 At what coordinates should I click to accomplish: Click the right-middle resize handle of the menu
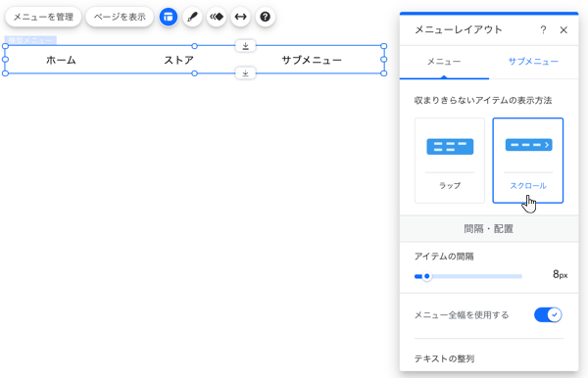[x=383, y=60]
